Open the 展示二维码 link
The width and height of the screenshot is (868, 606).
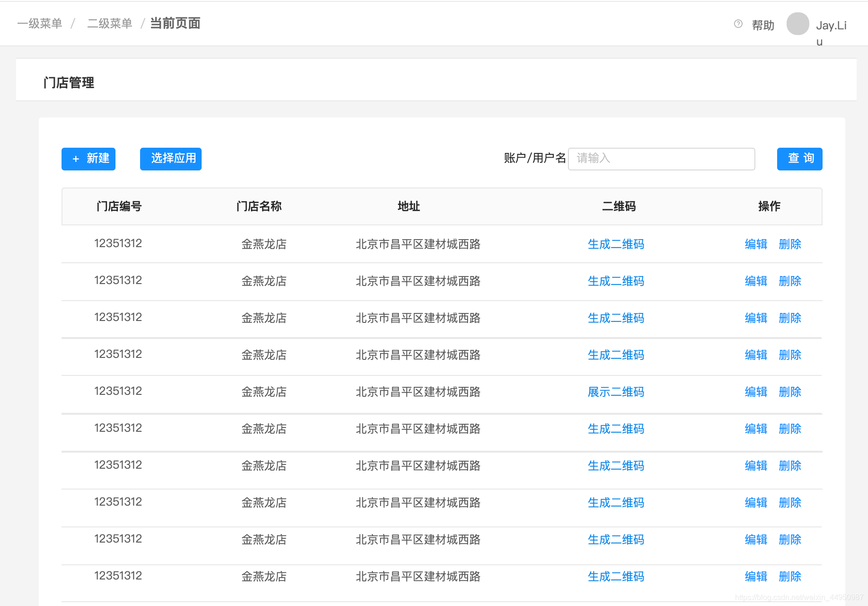tap(616, 392)
